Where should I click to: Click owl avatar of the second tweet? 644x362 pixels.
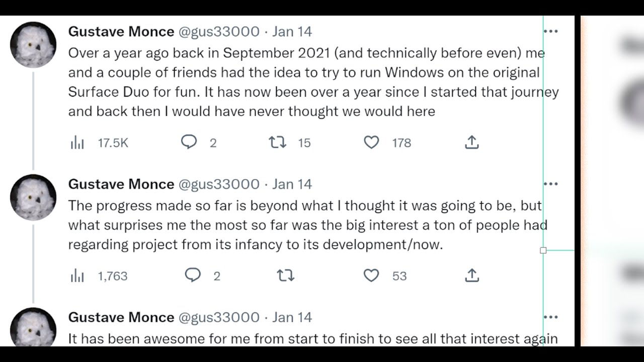point(33,197)
